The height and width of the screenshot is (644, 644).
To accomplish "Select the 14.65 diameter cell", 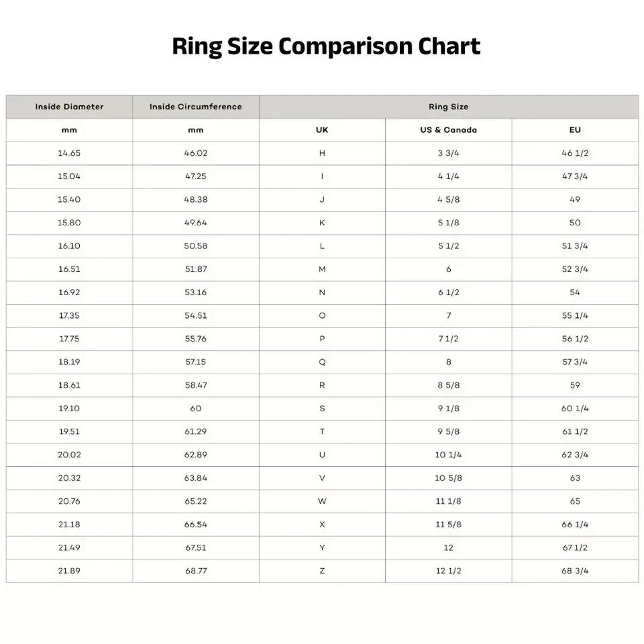I will coord(69,153).
